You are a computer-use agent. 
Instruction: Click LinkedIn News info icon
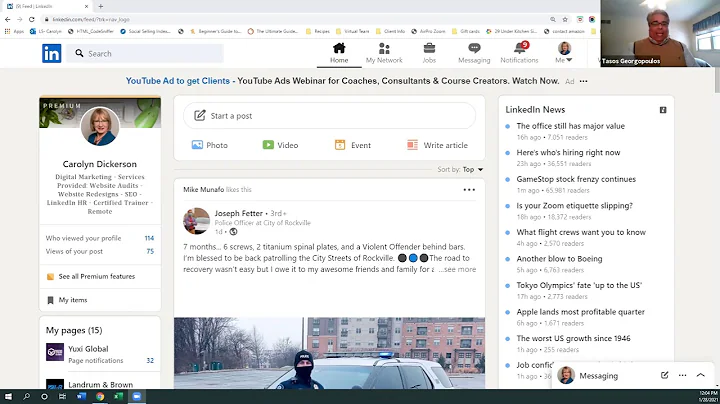click(x=663, y=110)
